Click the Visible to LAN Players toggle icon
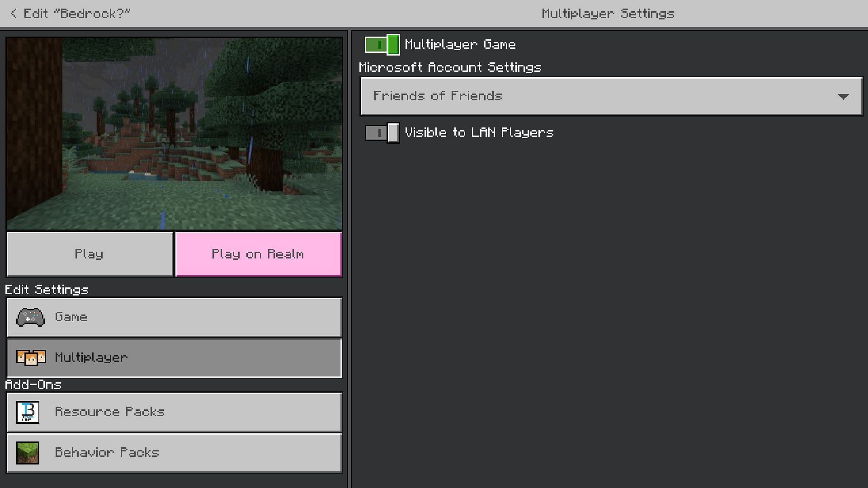The image size is (868, 488). click(382, 132)
